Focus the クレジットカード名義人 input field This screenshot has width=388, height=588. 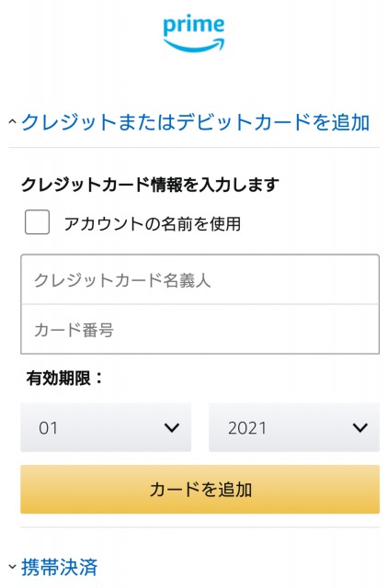tap(200, 279)
